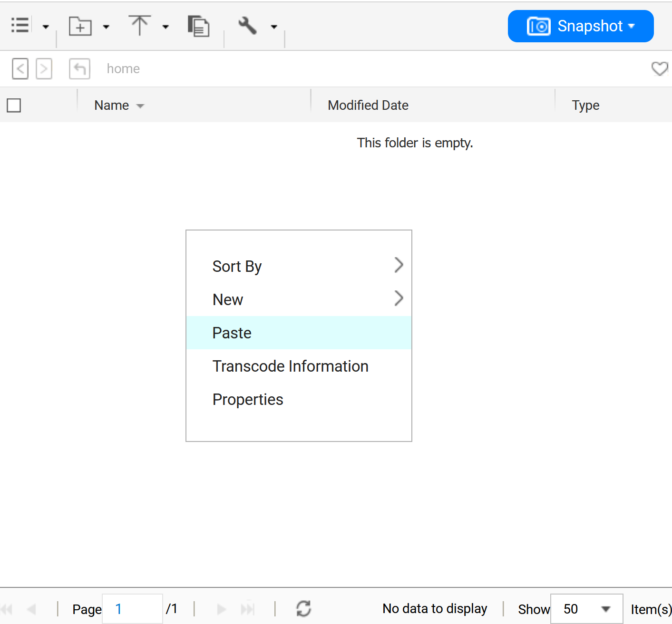Click the last page pager icon
Image resolution: width=672 pixels, height=624 pixels.
click(x=248, y=609)
